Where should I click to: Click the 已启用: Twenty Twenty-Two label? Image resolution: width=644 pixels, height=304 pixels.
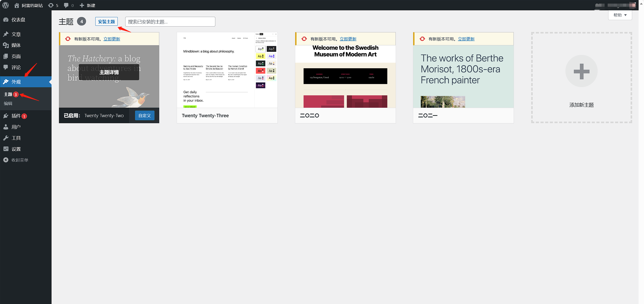pos(94,116)
